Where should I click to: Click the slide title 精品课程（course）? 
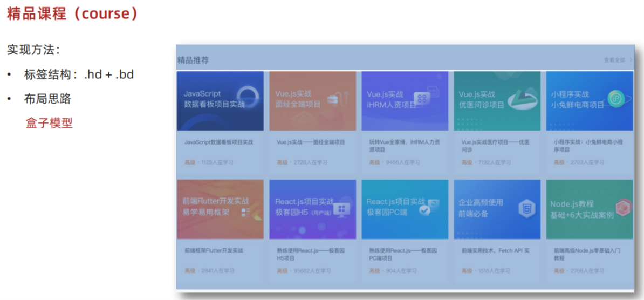tap(72, 14)
